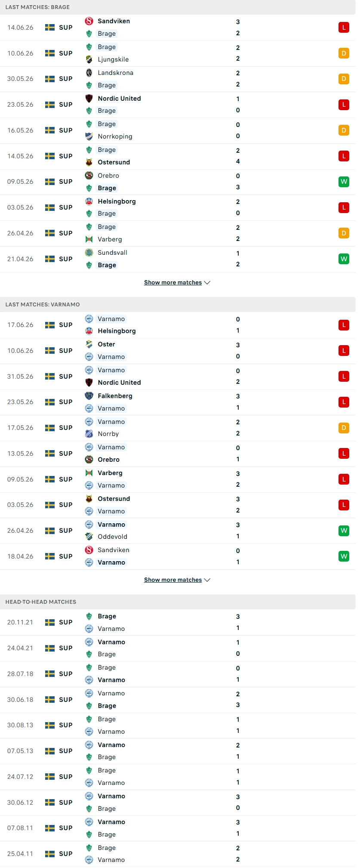
Task: Click the Helsingborg crest on 03.05.26 match
Action: point(89,201)
